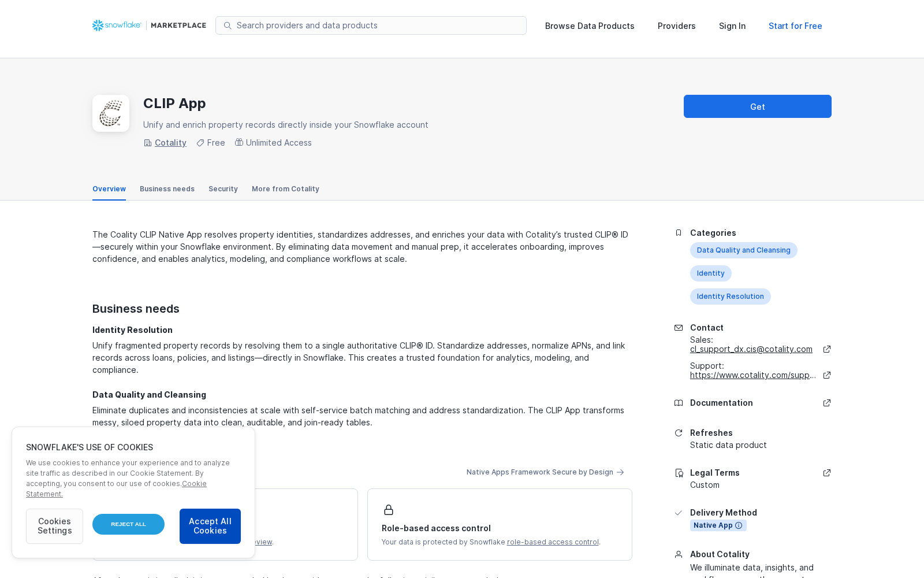The image size is (924, 578).
Task: Click REJECT ALL cookies button
Action: tap(128, 524)
